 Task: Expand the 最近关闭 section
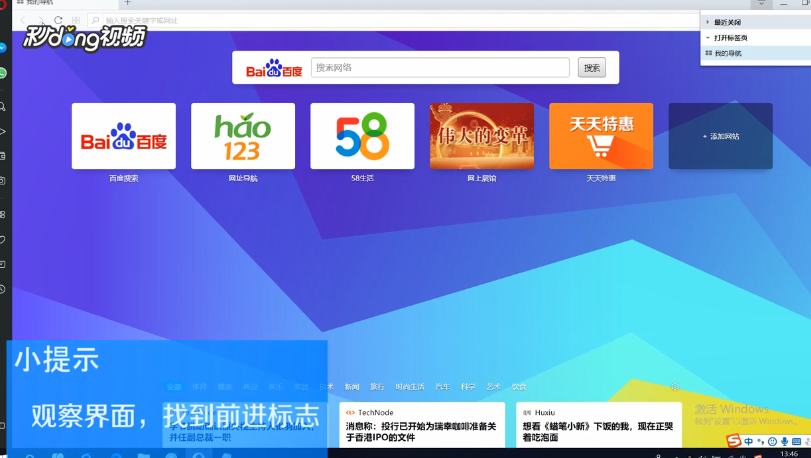click(756, 22)
